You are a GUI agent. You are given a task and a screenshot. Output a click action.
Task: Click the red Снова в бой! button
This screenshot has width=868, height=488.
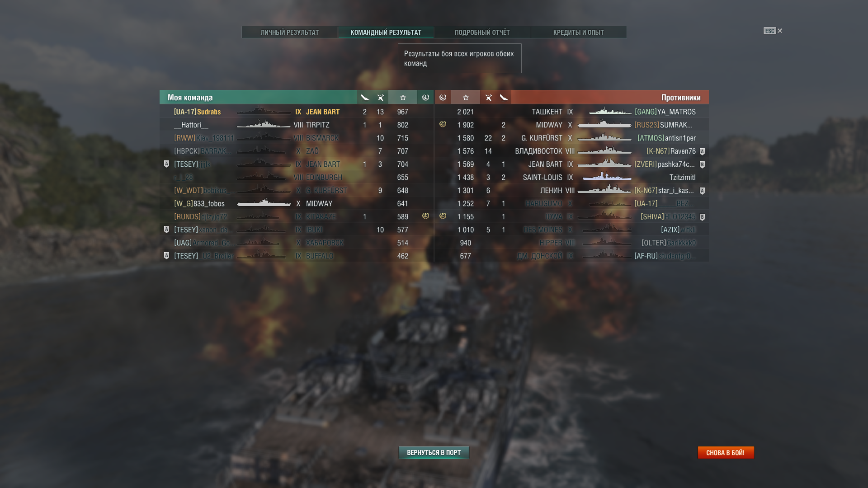coord(725,452)
